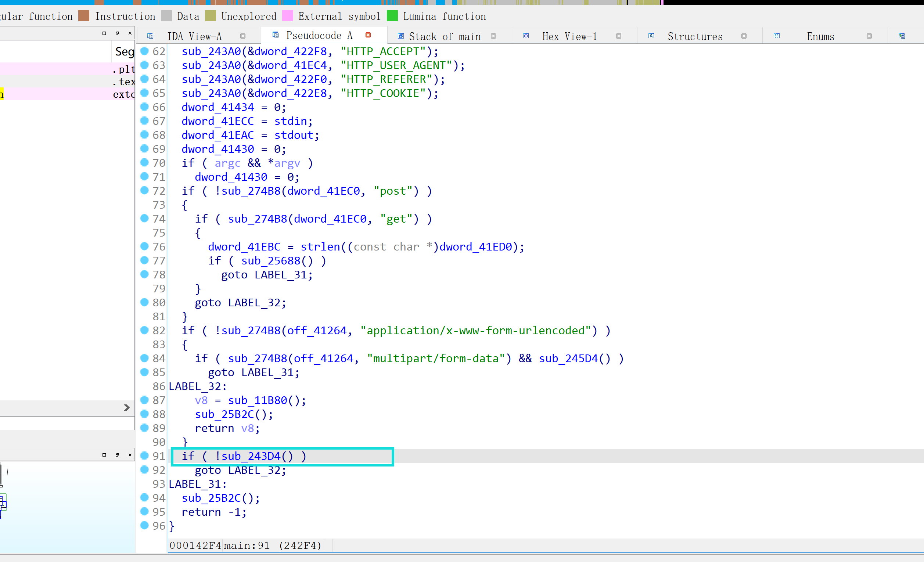Viewport: 924px width, 562px height.
Task: Switch to the Hex View-1 tab
Action: click(x=569, y=36)
